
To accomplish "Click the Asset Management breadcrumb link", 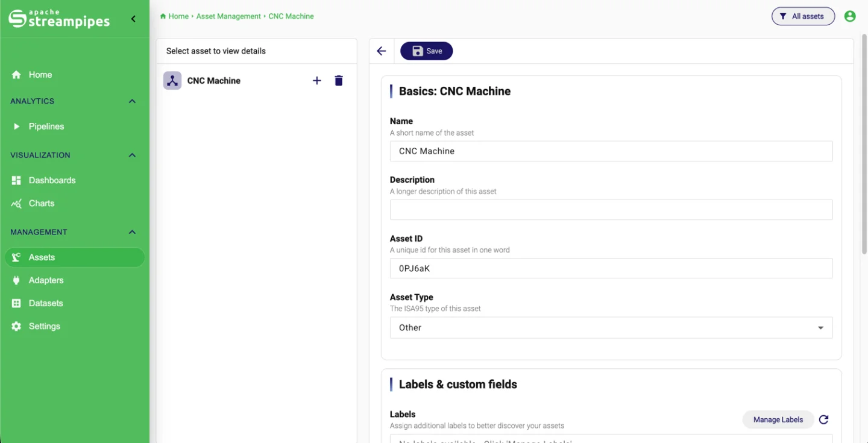I will point(228,16).
